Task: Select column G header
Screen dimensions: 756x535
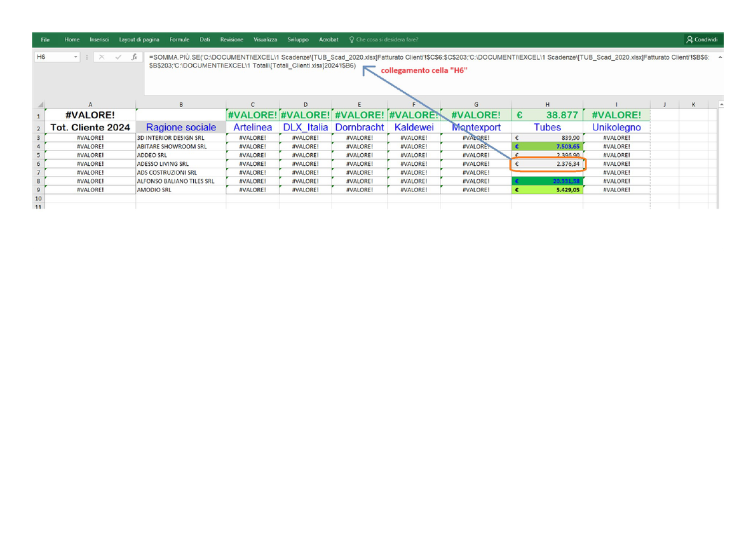Action: click(476, 104)
